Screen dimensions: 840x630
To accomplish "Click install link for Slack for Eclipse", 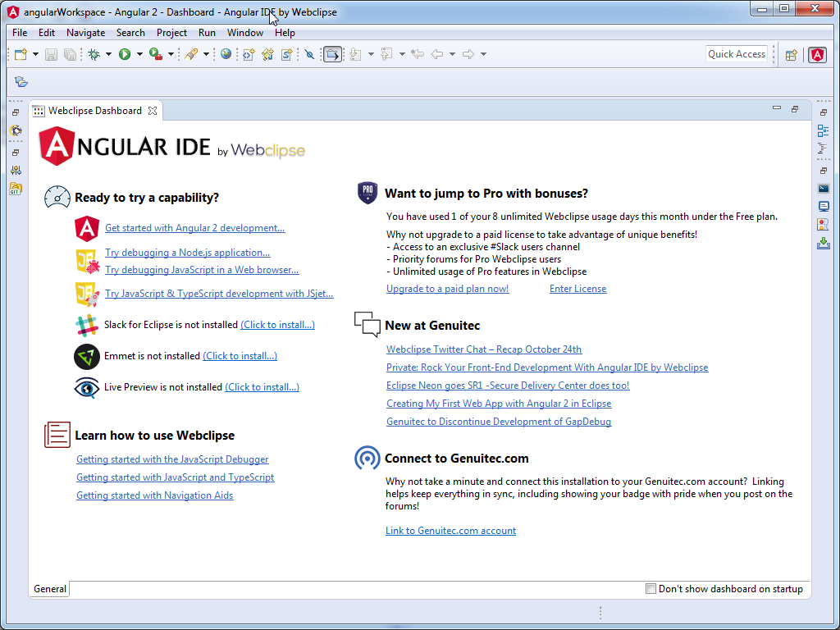I will click(x=277, y=325).
